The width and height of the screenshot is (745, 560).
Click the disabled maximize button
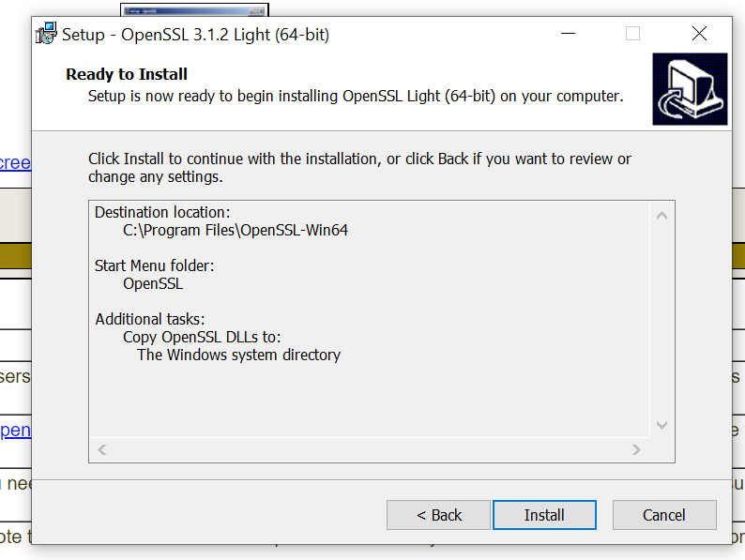pyautogui.click(x=632, y=34)
